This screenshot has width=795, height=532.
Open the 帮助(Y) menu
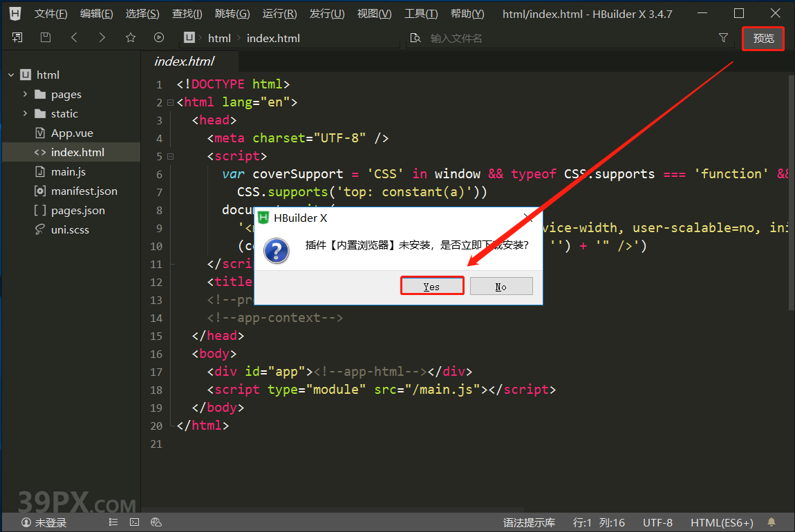tap(467, 14)
